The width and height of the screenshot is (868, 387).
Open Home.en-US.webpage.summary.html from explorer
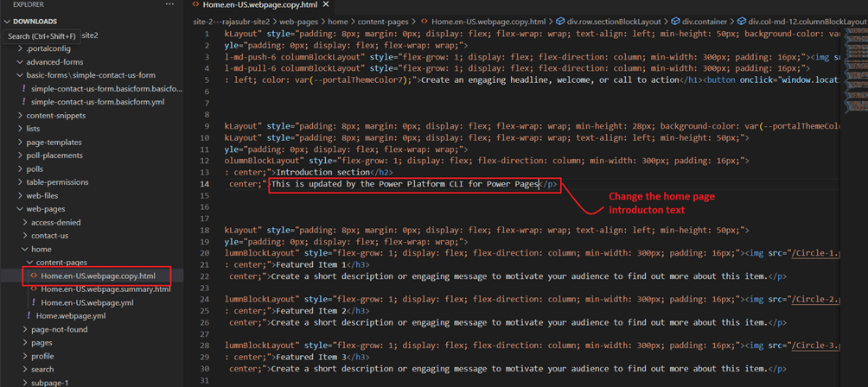[x=105, y=289]
